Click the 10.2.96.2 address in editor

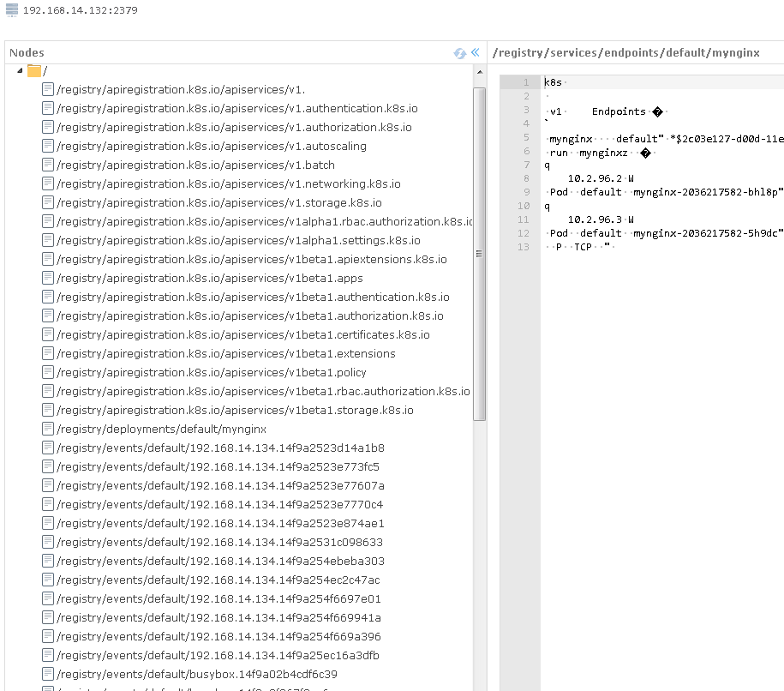point(595,178)
